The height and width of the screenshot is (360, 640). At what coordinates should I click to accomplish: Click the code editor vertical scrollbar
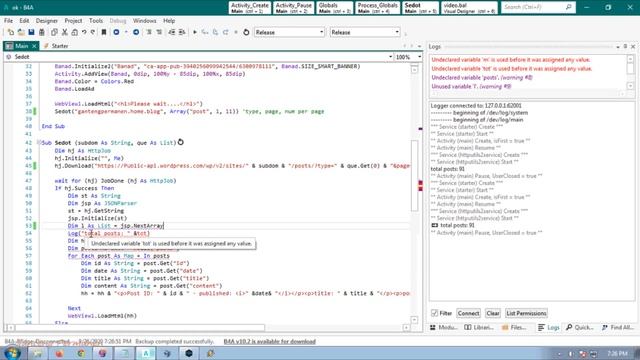(x=414, y=176)
